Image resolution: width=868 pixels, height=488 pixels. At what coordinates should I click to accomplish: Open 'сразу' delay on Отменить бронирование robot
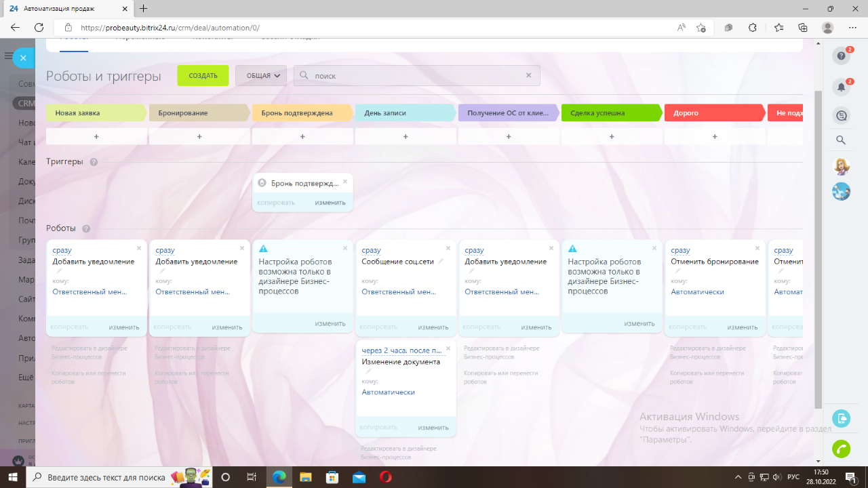coord(680,250)
